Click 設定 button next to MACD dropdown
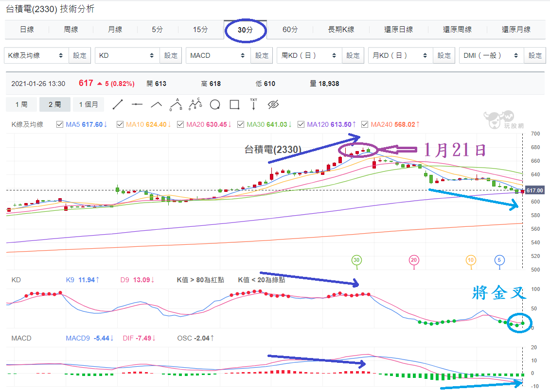Viewport: 550px width, 392px height. [262, 55]
